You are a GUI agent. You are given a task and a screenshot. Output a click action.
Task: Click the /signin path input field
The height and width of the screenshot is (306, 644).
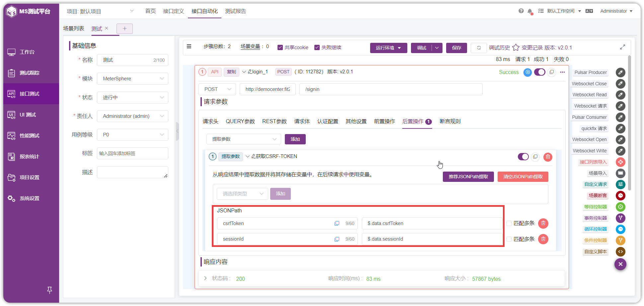click(x=391, y=89)
